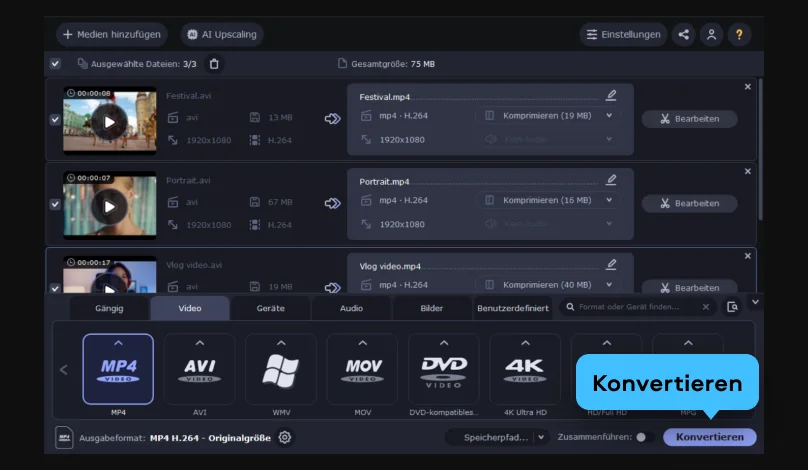Collapse the format panel chevron
The image size is (808, 470).
[755, 302]
